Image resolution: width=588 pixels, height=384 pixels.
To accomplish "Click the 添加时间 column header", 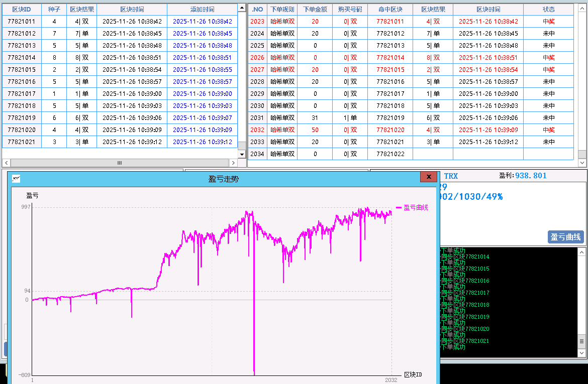I will 202,10.
